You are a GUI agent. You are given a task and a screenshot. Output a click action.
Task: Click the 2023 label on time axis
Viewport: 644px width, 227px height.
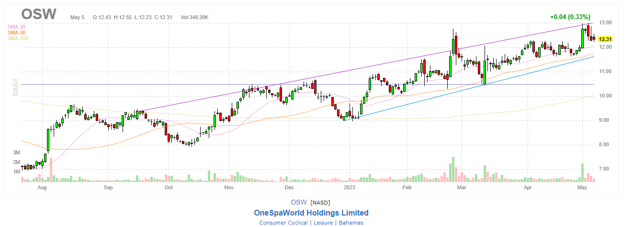coord(350,188)
